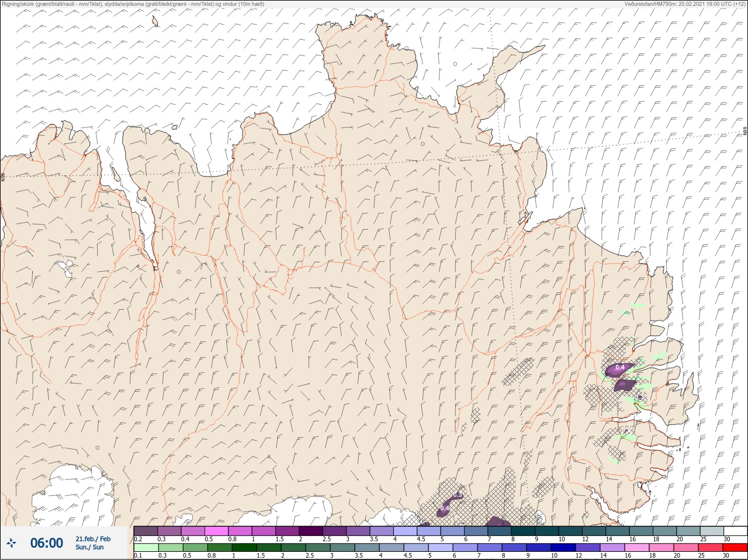Screen dimensions: 748x560
Task: Select upper legend swatch labeled 0.2
Action: 146,531
